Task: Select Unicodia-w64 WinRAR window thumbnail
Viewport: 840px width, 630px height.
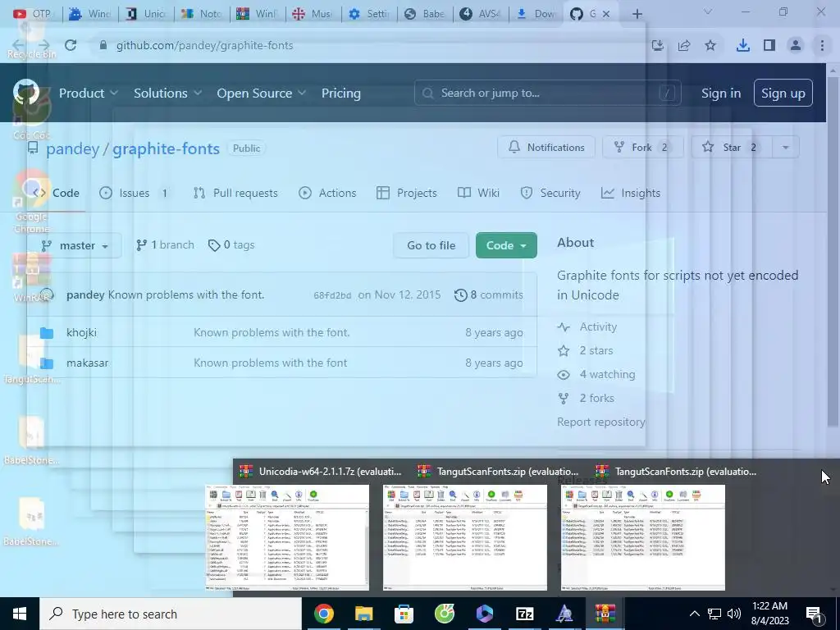Action: tap(288, 537)
